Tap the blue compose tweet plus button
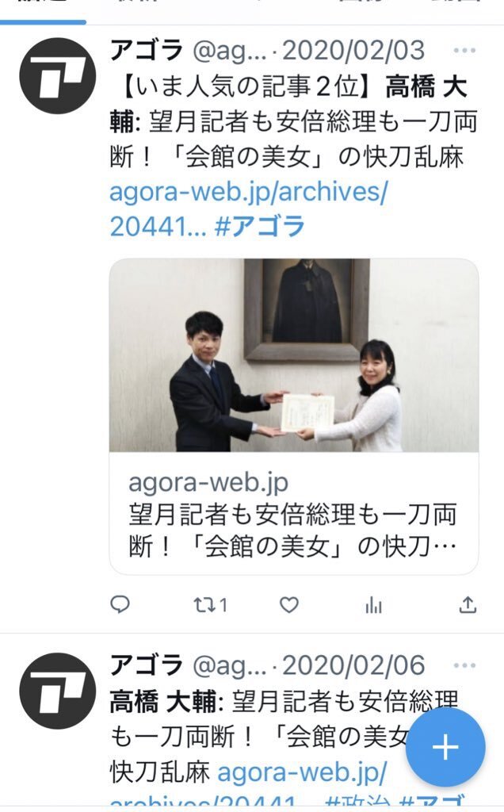 coord(445,747)
